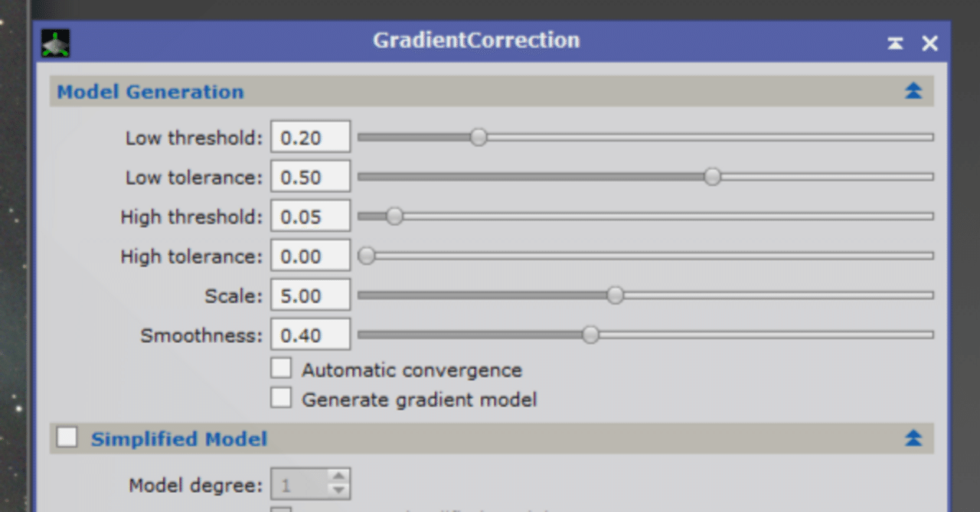Click the Low threshold value field

coord(310,138)
